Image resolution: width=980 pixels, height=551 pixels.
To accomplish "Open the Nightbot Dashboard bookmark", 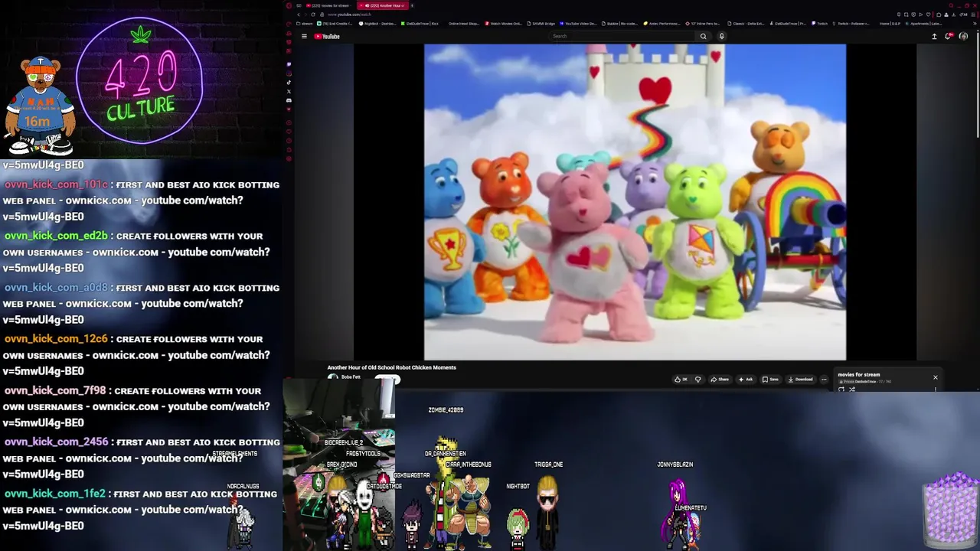I will click(x=377, y=24).
